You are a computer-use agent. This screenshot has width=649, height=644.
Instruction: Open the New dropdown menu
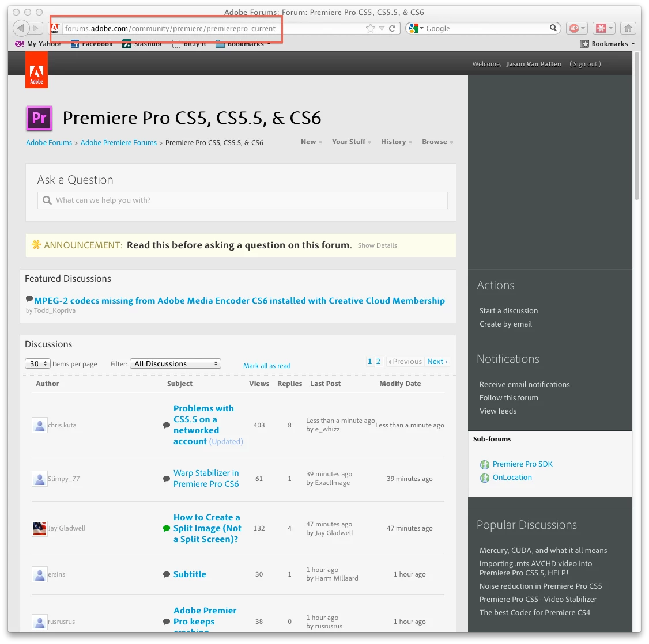tap(311, 142)
